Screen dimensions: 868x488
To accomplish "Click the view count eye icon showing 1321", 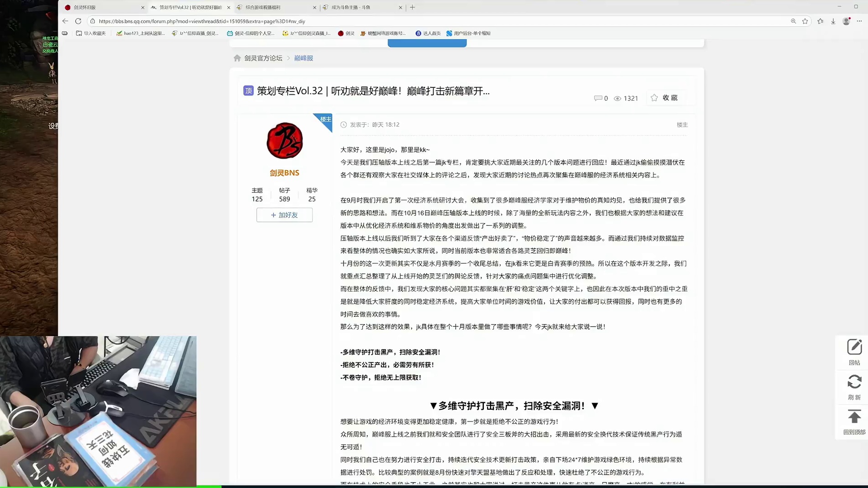I will coord(617,98).
